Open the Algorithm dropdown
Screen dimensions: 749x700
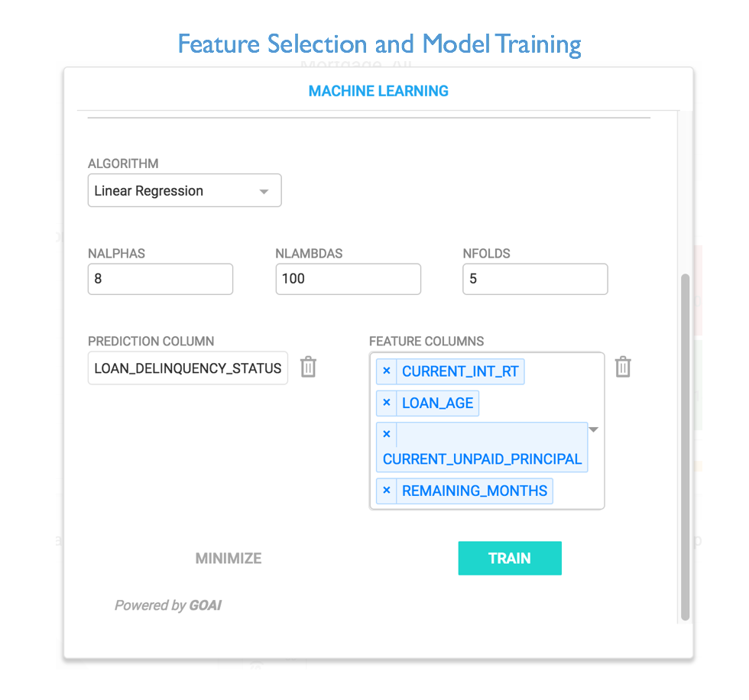coord(264,192)
